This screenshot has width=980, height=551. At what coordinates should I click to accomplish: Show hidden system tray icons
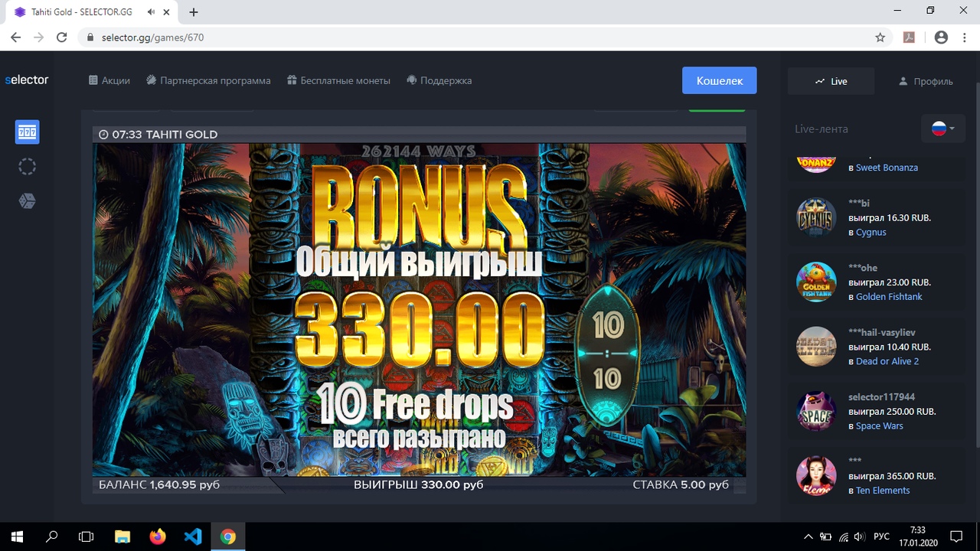click(808, 536)
